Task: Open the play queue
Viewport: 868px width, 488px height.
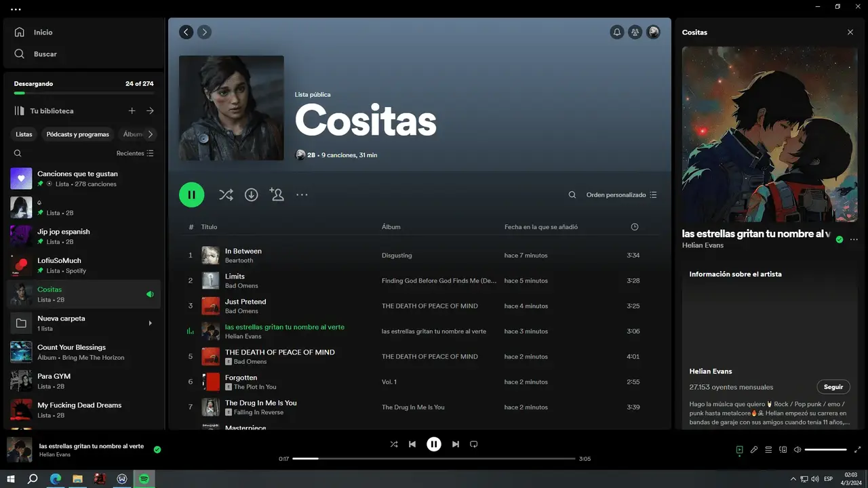Action: coord(768,449)
